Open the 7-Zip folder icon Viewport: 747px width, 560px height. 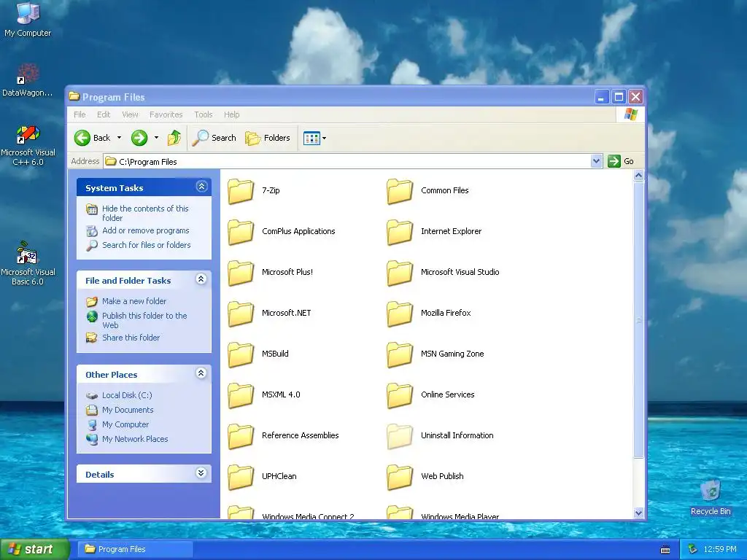point(241,192)
